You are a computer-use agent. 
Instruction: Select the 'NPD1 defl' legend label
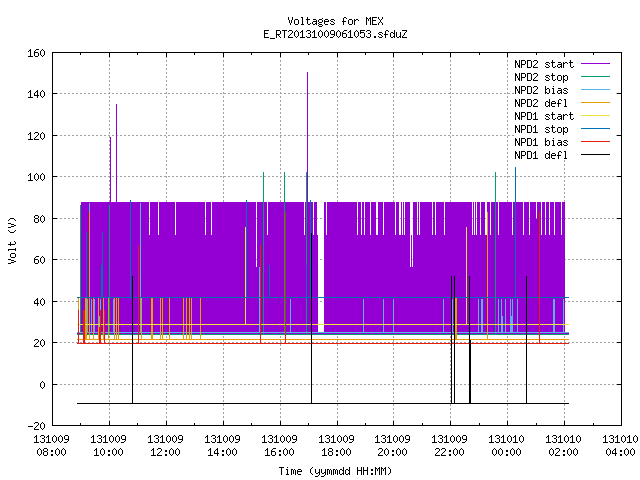[x=541, y=156]
